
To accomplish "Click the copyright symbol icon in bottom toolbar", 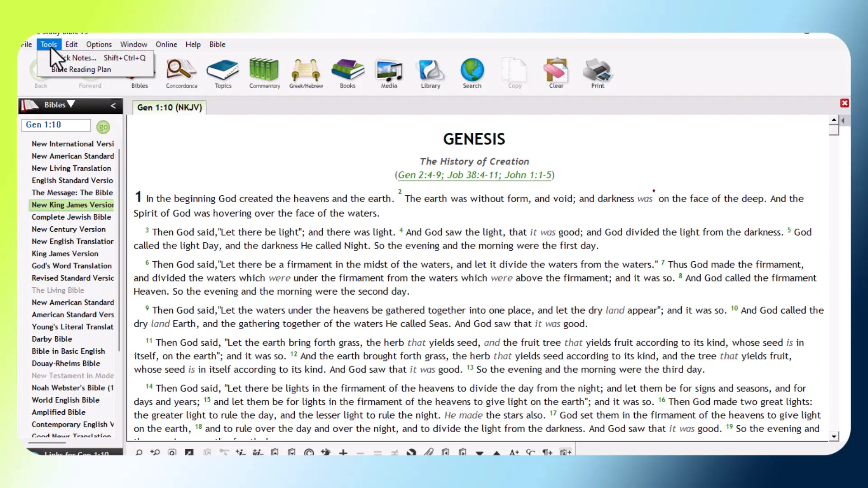I will (309, 452).
